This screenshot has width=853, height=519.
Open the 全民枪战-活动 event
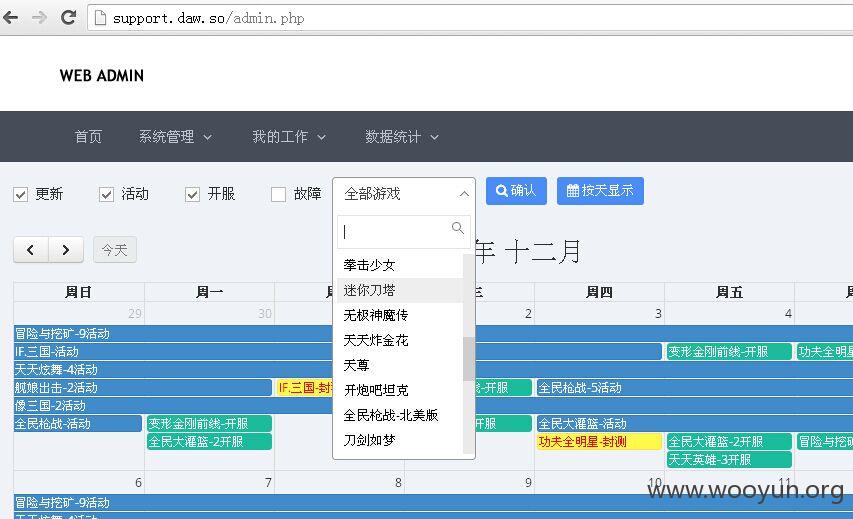coord(78,423)
